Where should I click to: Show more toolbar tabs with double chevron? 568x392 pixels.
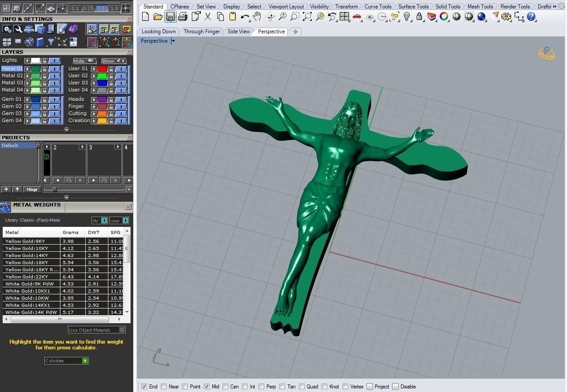pyautogui.click(x=555, y=6)
